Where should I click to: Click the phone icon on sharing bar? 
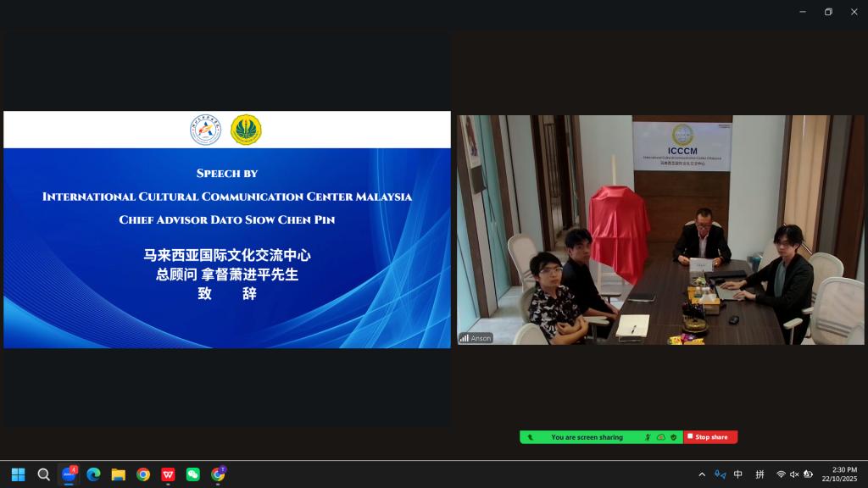pyautogui.click(x=530, y=437)
